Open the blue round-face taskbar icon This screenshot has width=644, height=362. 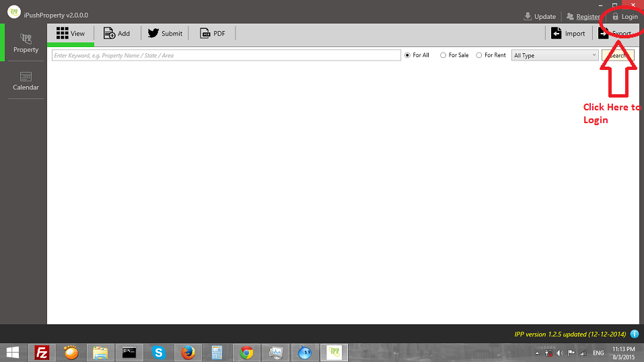point(305,353)
